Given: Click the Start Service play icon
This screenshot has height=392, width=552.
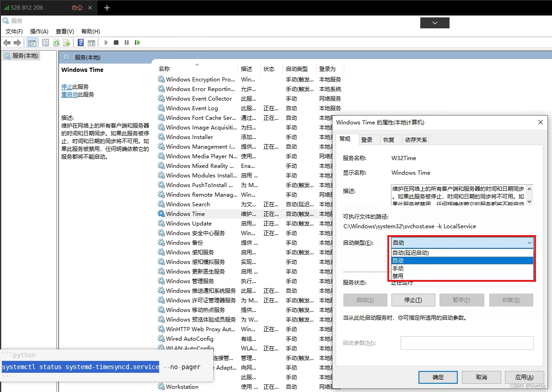Looking at the screenshot, I should [x=106, y=43].
